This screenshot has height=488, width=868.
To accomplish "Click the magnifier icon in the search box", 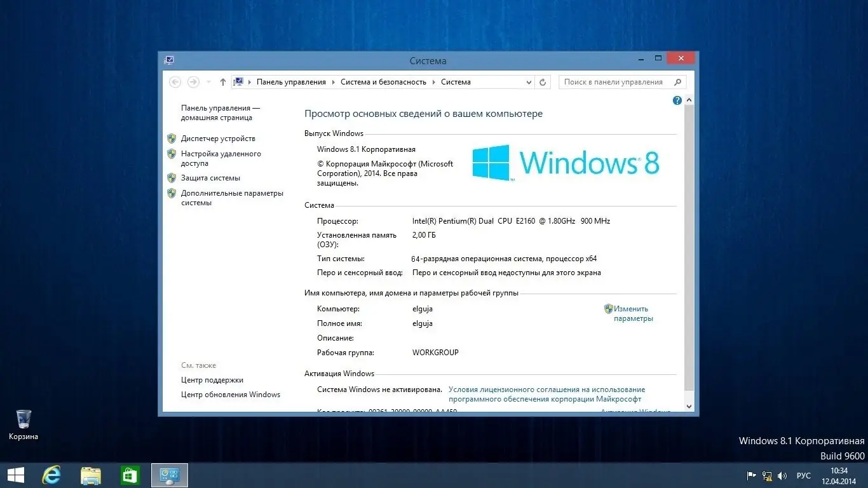I will click(x=677, y=82).
